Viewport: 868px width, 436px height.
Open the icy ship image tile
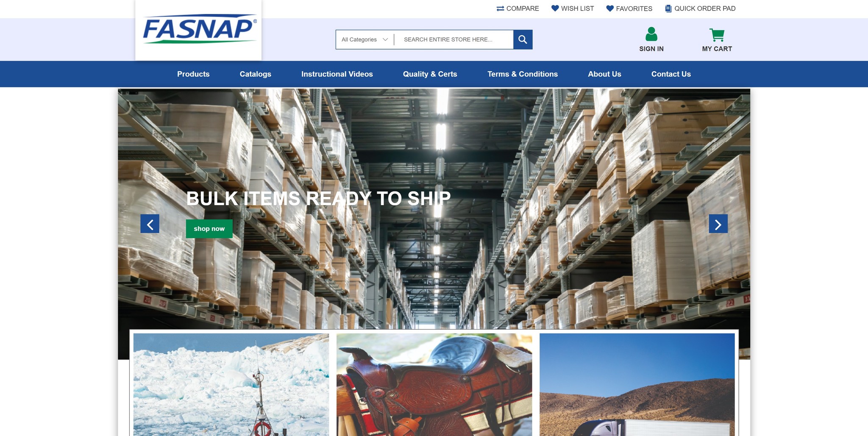pyautogui.click(x=231, y=384)
